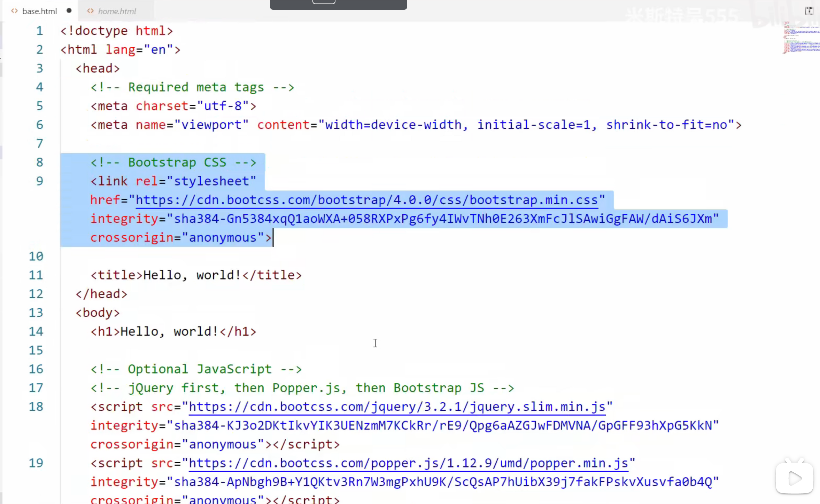This screenshot has height=504, width=820.
Task: Click the small handle on dark top bar
Action: (324, 2)
